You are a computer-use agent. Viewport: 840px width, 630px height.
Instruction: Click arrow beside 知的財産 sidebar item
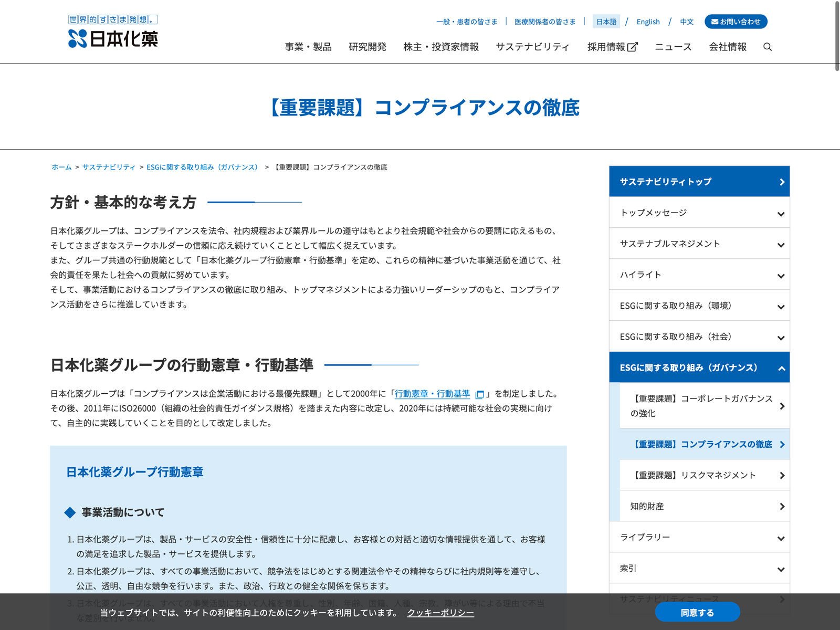tap(782, 507)
